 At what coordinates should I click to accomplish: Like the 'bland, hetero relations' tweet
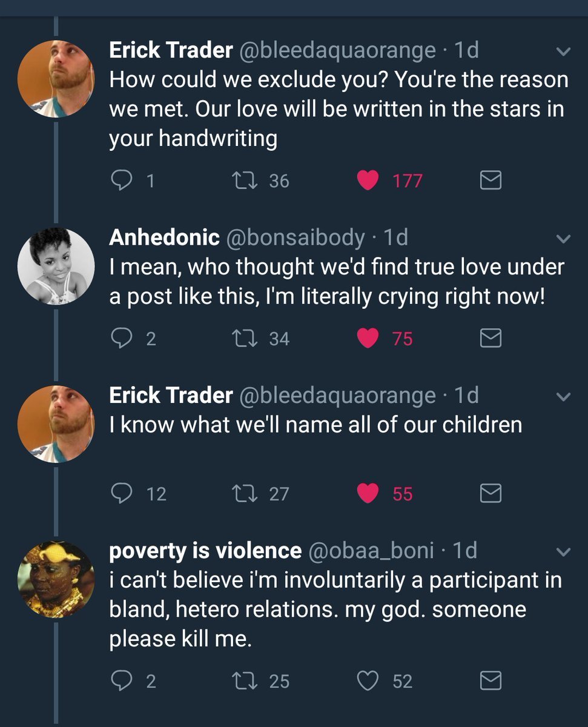click(x=368, y=682)
